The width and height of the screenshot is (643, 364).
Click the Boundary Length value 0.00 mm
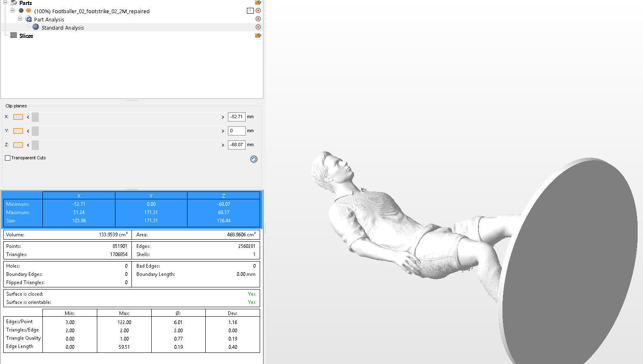[x=246, y=274]
